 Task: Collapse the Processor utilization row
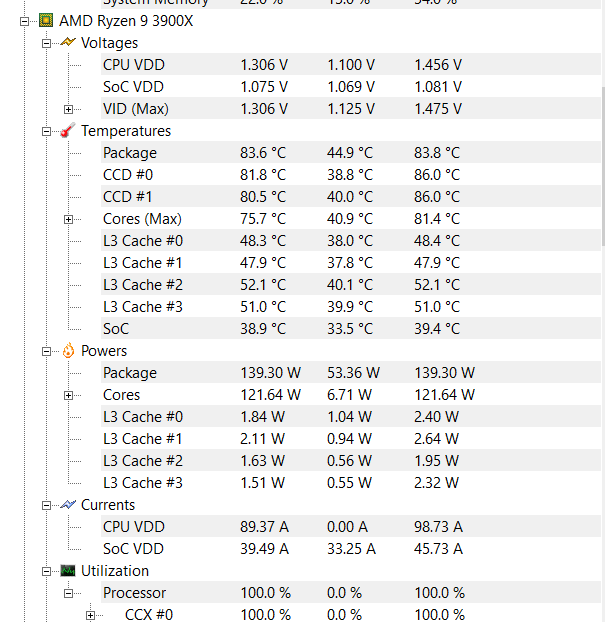68,593
